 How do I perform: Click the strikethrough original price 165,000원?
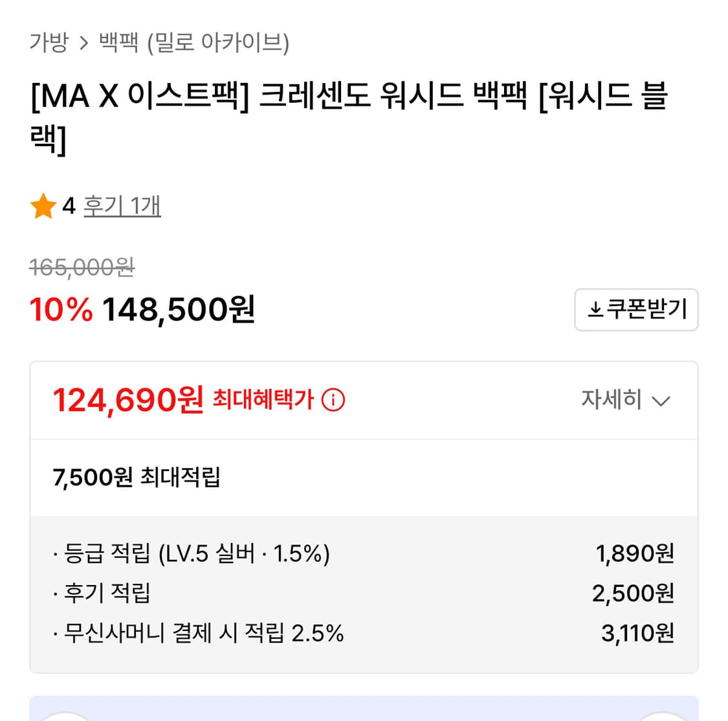pyautogui.click(x=83, y=268)
